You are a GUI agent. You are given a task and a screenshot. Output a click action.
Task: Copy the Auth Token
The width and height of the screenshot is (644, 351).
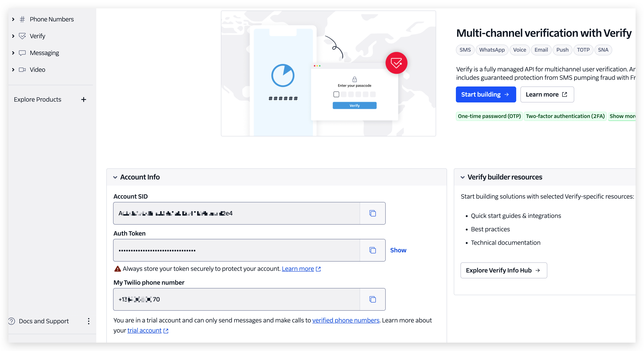point(372,250)
